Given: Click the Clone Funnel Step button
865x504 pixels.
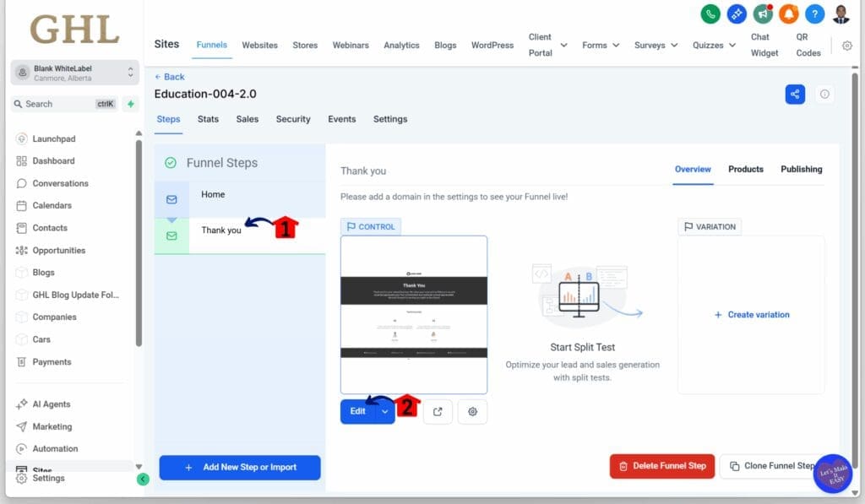Looking at the screenshot, I should point(774,465).
